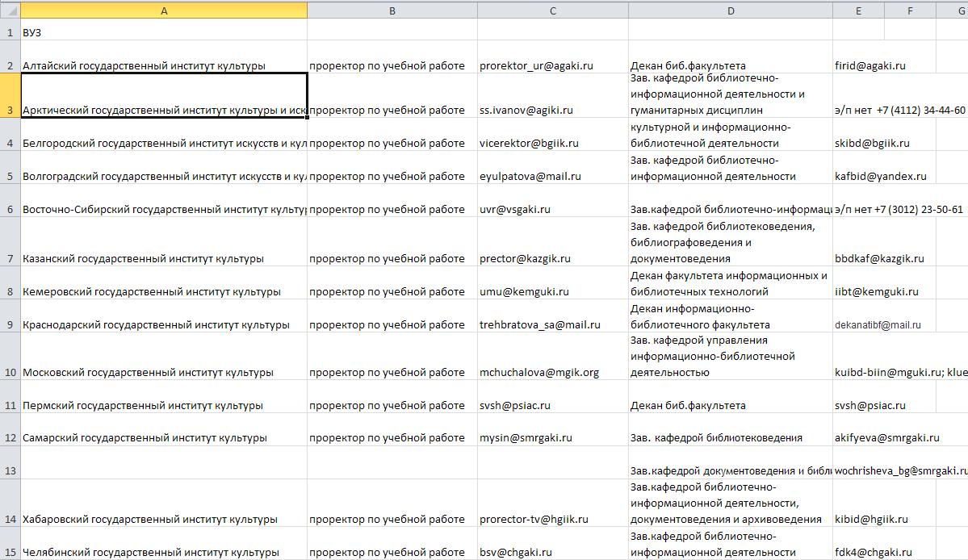Image resolution: width=968 pixels, height=560 pixels.
Task: Click email svsh@psiac.ru in column C
Action: coord(515,405)
